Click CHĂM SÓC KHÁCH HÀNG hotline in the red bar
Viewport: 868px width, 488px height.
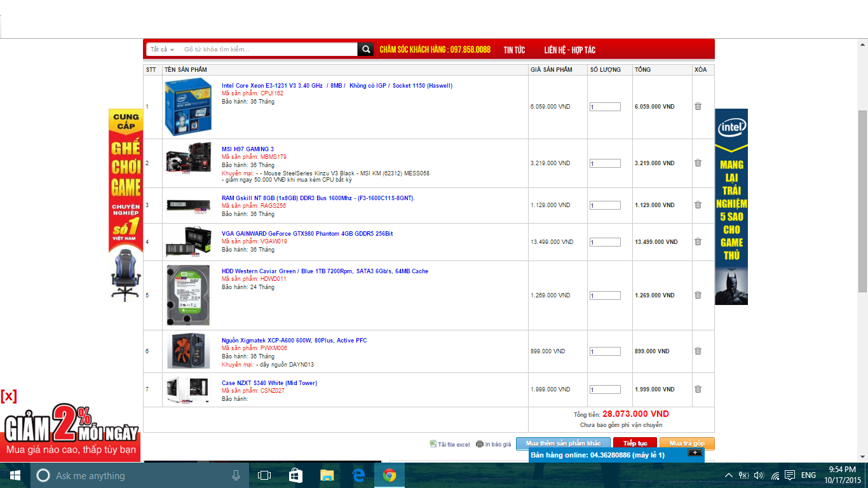point(435,50)
